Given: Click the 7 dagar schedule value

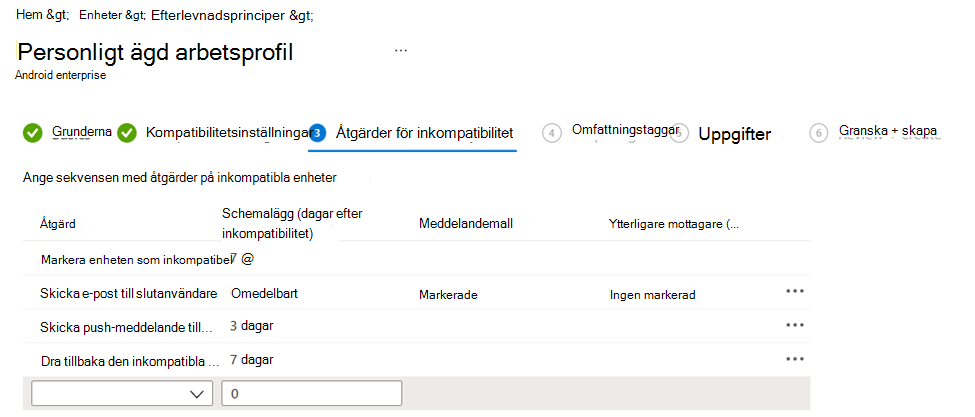Looking at the screenshot, I should (252, 359).
